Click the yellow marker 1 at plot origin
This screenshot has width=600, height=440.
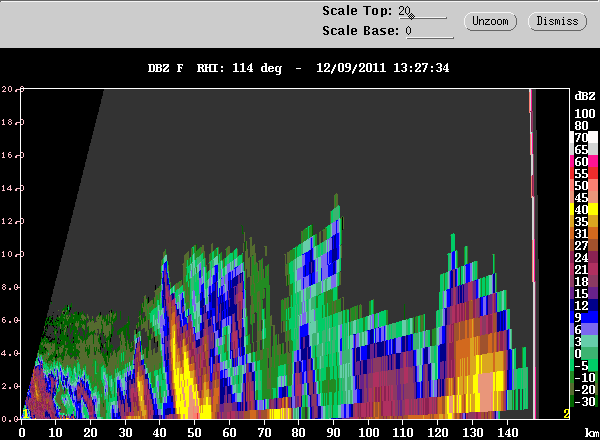(25, 414)
